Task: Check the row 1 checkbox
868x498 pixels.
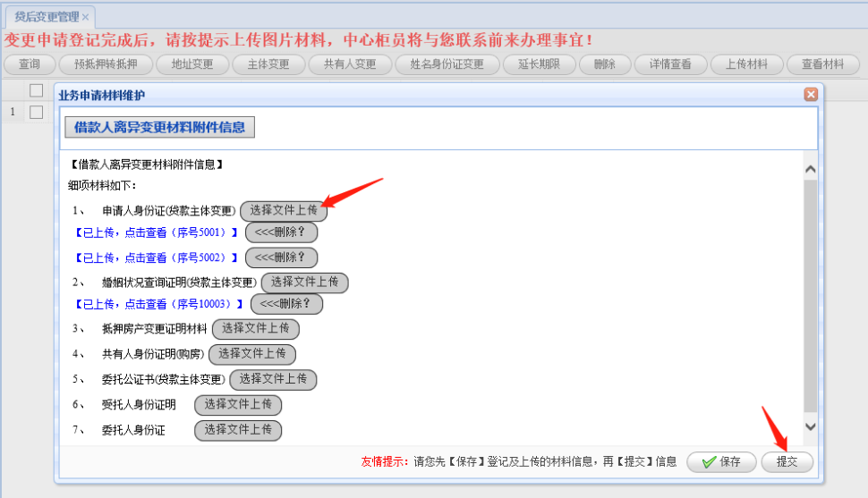Action: tap(37, 113)
